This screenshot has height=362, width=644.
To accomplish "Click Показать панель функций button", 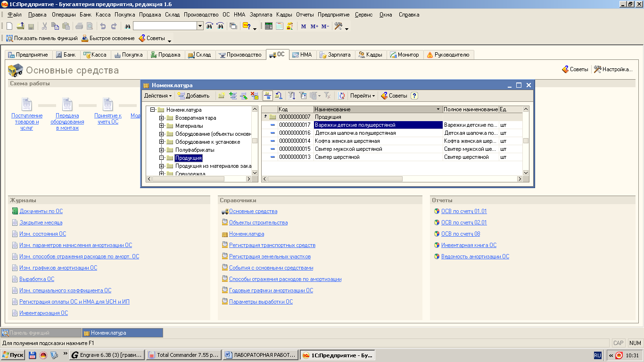I will point(41,38).
